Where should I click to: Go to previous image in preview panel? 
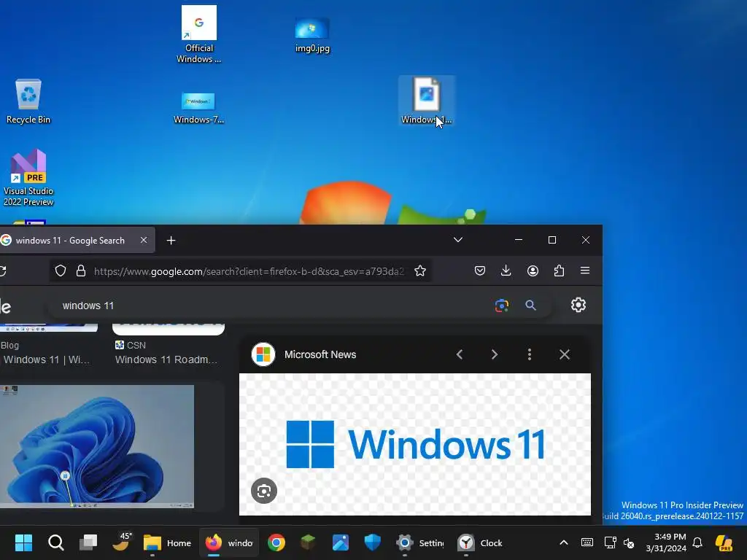[x=460, y=354]
